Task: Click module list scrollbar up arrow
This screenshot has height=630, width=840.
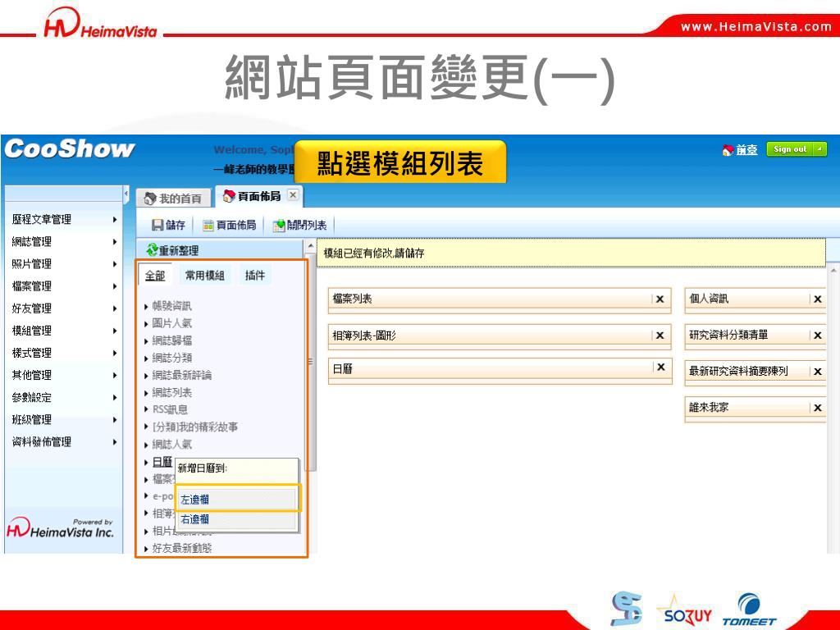Action: coord(311,245)
